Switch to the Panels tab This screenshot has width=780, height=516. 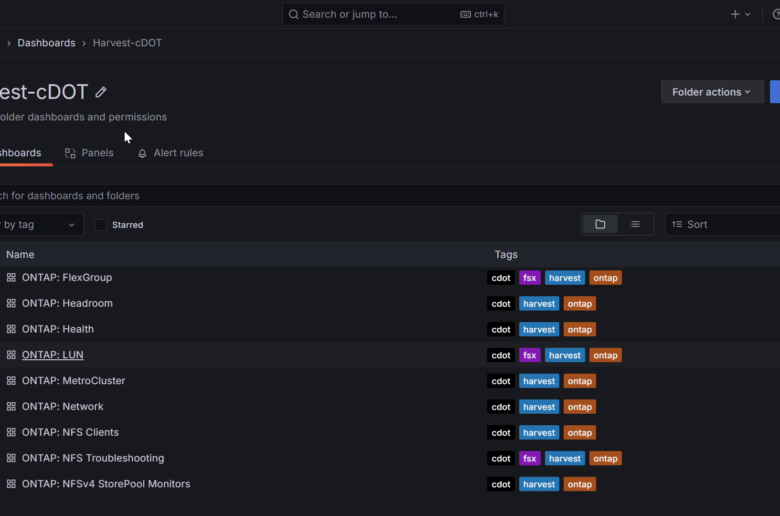[x=89, y=153]
